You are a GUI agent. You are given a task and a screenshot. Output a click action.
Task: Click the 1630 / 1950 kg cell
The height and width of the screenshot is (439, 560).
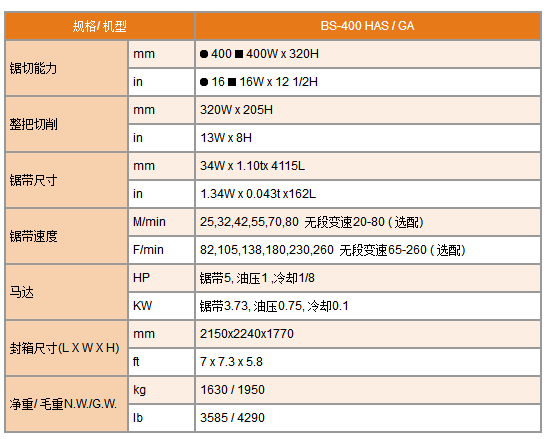[x=368, y=390]
